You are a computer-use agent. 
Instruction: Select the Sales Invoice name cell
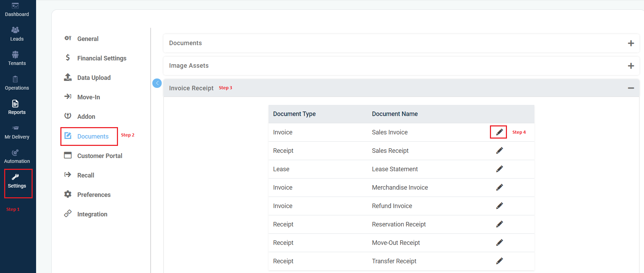point(390,132)
